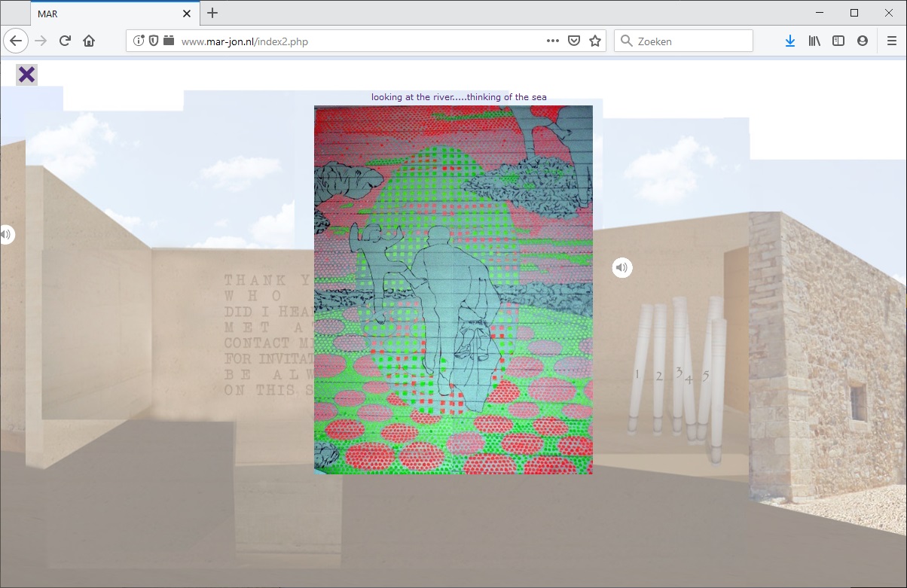Open a new tab
Image resolution: width=907 pixels, height=588 pixels.
pos(212,13)
